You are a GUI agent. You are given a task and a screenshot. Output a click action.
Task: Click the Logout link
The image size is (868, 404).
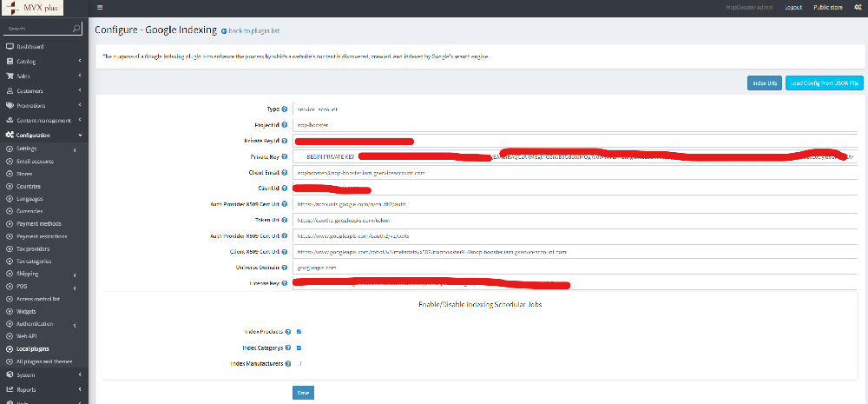pos(793,8)
